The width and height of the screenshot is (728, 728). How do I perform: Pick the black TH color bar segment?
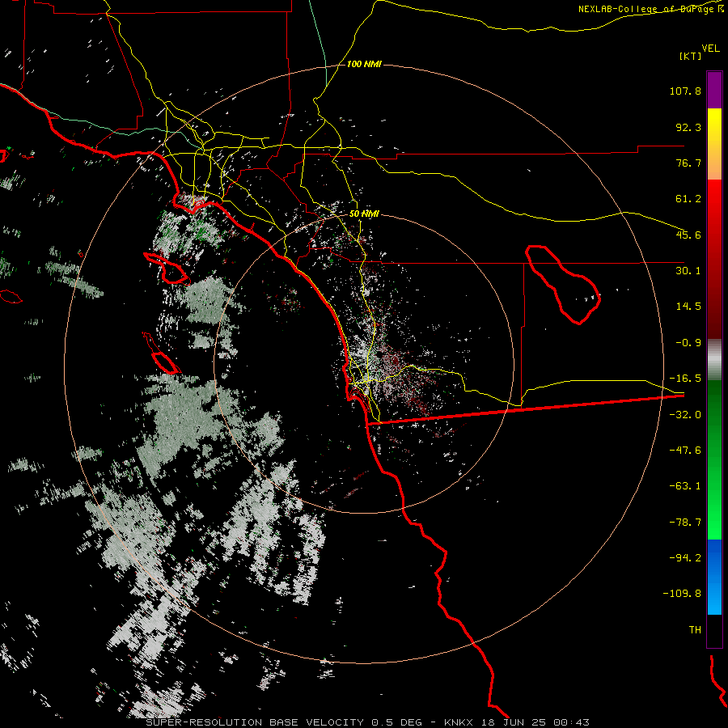click(x=714, y=631)
